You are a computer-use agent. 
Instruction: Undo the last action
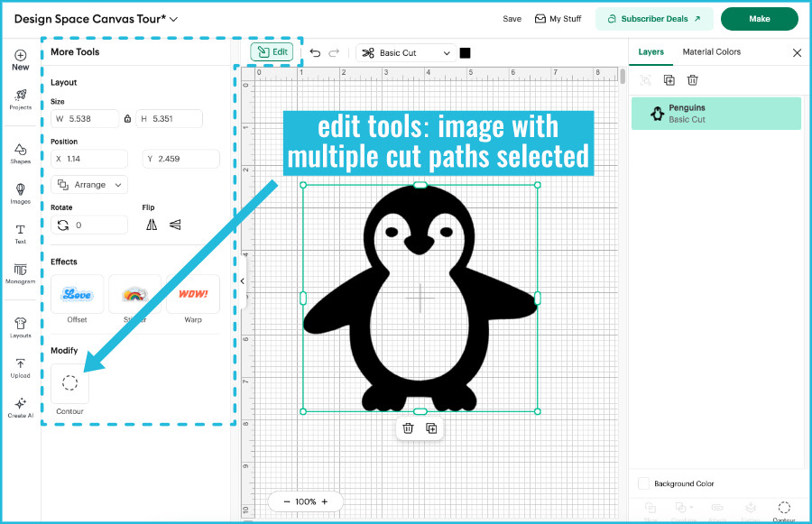click(315, 53)
